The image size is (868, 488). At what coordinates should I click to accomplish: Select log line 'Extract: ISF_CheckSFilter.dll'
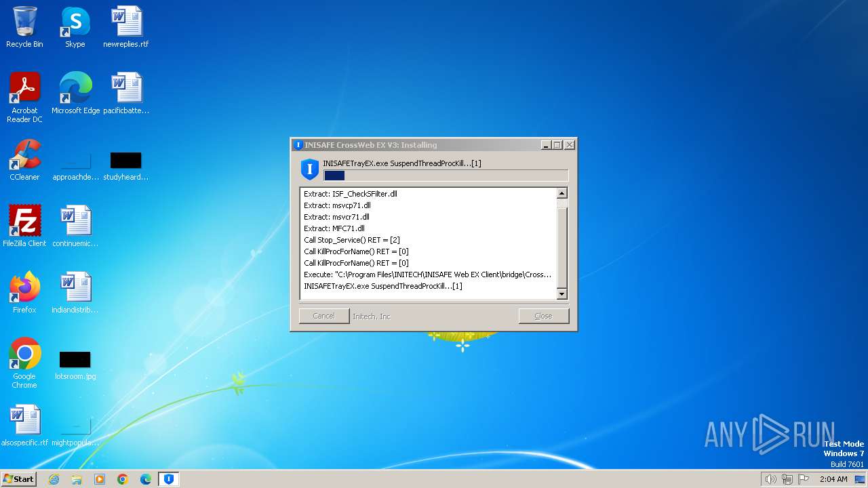pyautogui.click(x=351, y=194)
